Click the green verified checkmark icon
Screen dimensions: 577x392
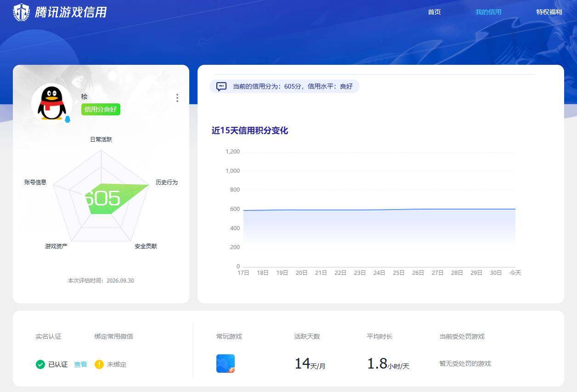40,364
